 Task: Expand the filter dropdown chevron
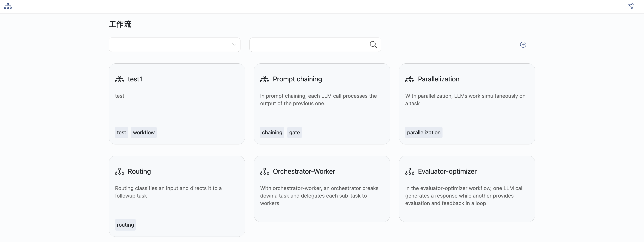pyautogui.click(x=234, y=44)
